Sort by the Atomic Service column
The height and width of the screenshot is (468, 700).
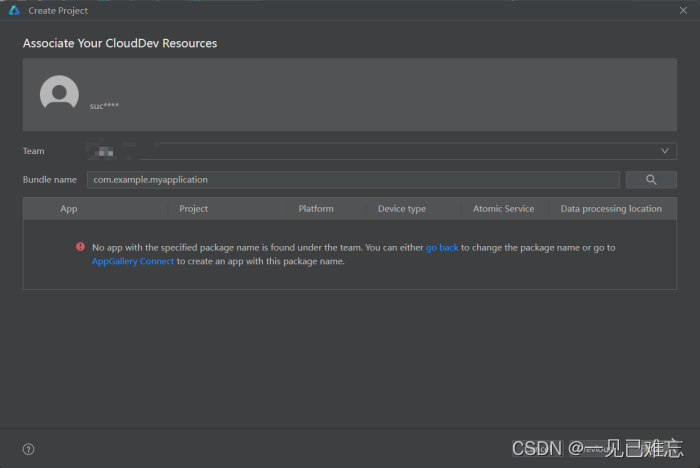[503, 209]
